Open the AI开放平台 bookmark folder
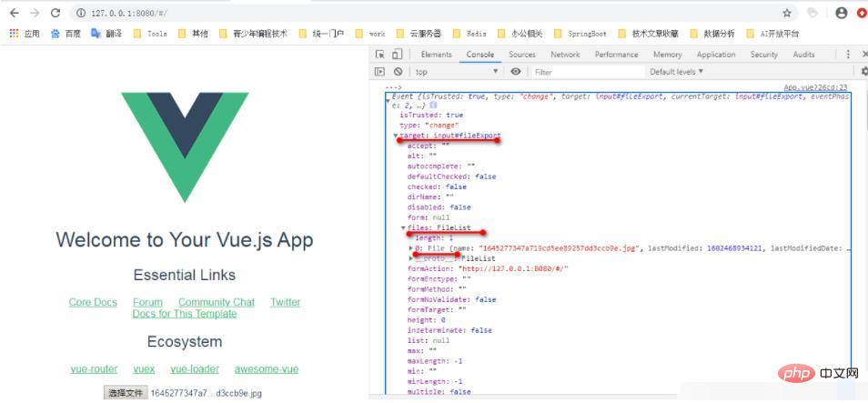Screen dimensions: 868x403 772,34
